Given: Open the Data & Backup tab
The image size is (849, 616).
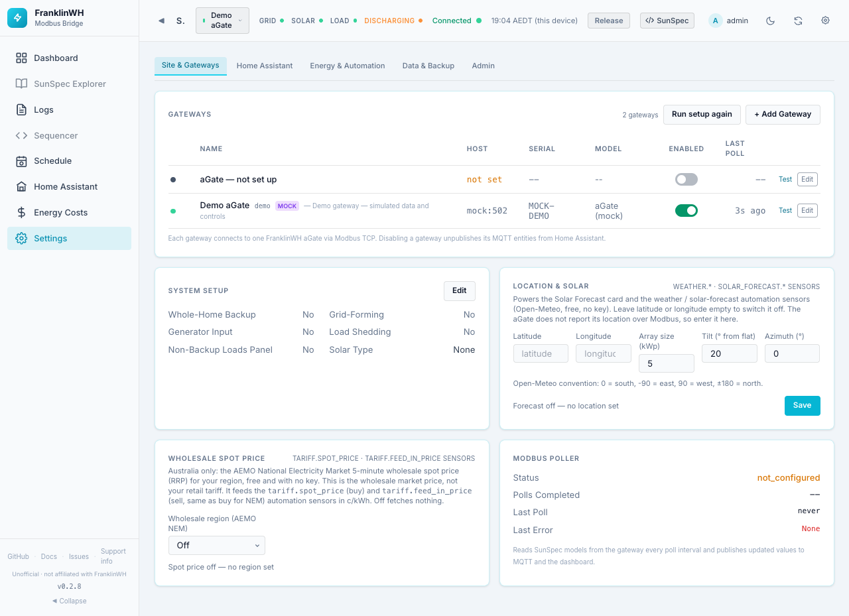Looking at the screenshot, I should [x=428, y=66].
